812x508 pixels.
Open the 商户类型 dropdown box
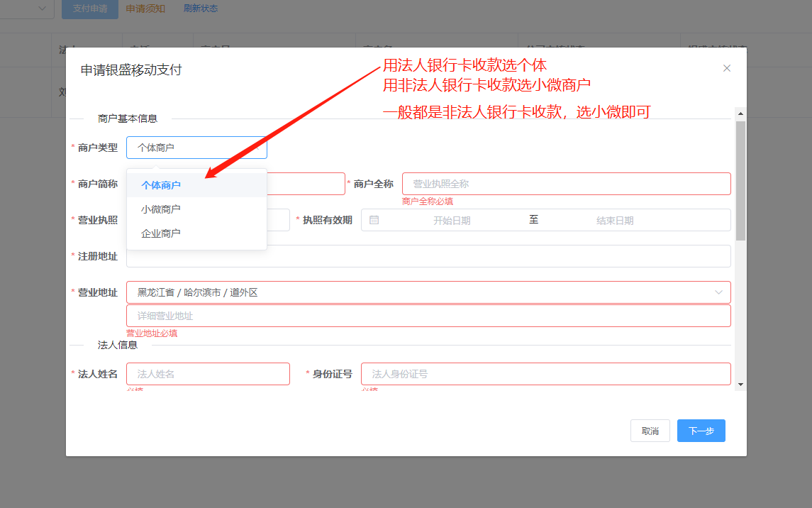pyautogui.click(x=196, y=148)
